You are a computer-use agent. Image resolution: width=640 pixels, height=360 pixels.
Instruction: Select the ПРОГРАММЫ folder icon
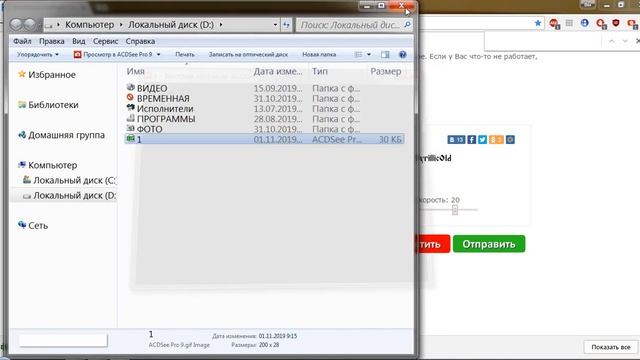131,118
